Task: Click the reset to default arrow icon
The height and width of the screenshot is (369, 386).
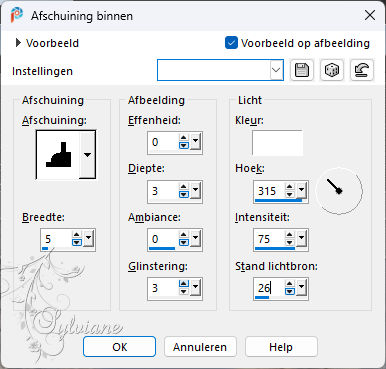Action: (x=362, y=70)
